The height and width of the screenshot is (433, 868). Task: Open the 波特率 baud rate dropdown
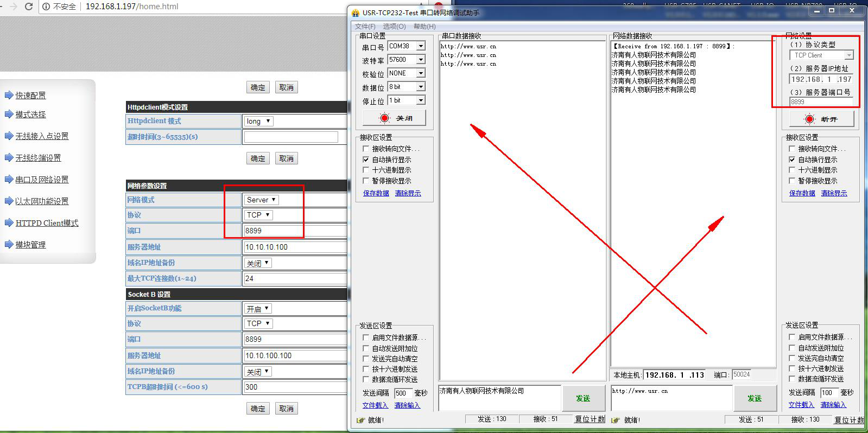(x=420, y=60)
